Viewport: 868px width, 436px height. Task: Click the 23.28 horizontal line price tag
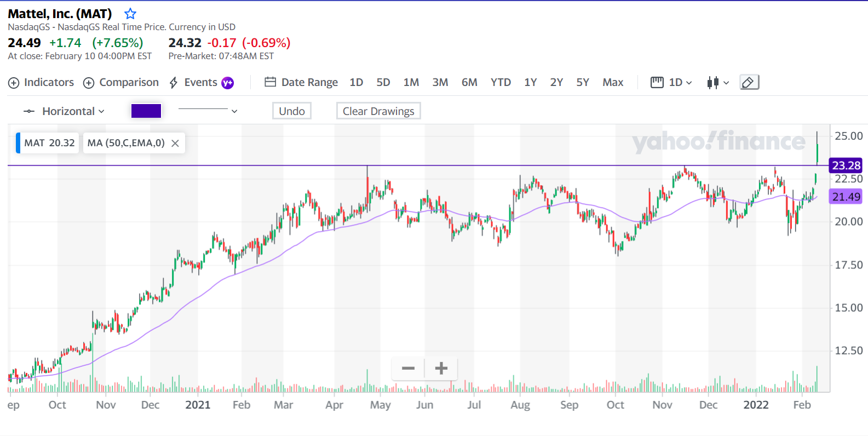[x=846, y=165]
